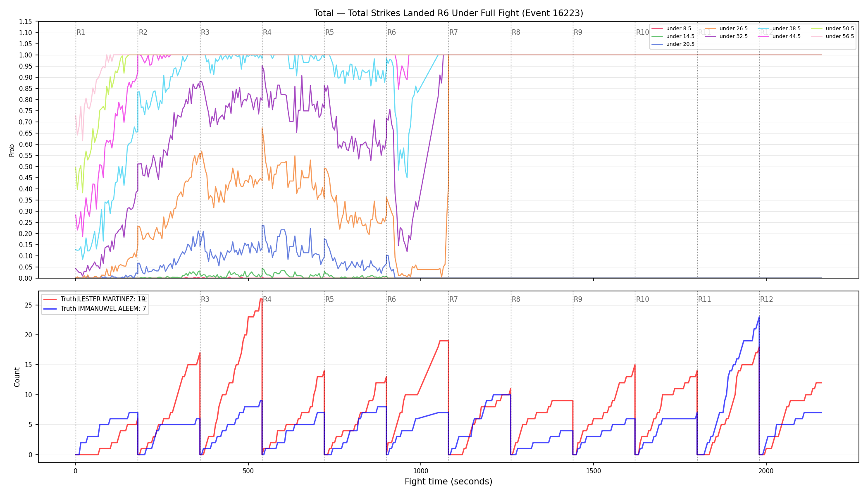Click the 15 tick on the Count axis

pos(29,365)
